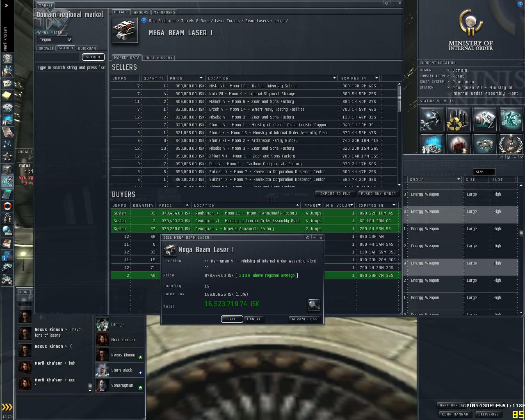
Task: Open the EVE mail envelope icon
Action: coord(7,83)
